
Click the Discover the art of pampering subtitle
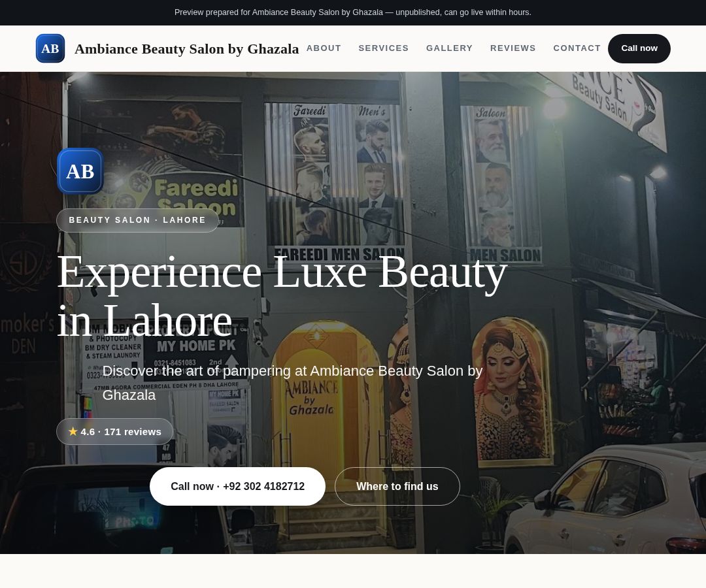(x=292, y=383)
